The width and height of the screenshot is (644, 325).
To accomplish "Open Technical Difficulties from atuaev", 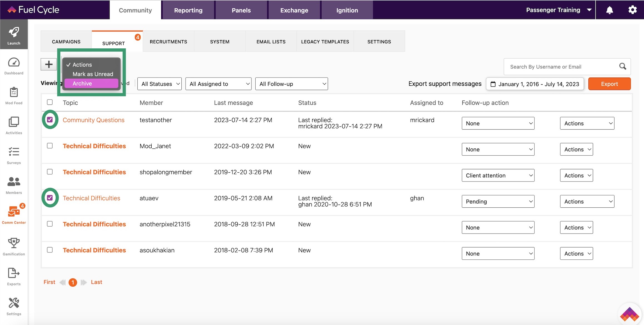I will click(x=92, y=198).
